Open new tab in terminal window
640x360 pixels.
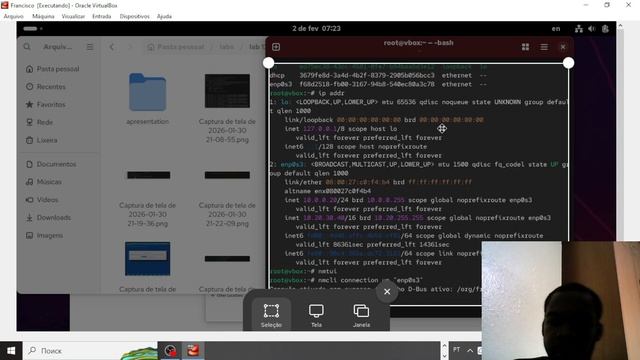coord(276,47)
